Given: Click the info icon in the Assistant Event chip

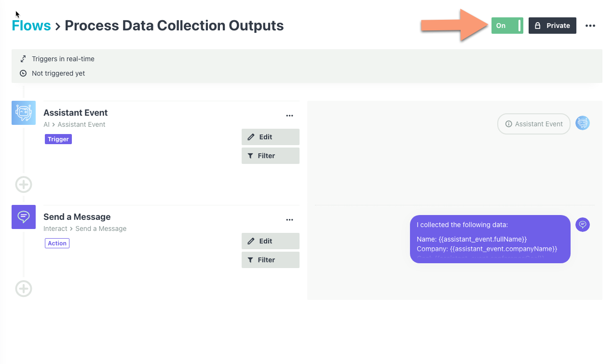Looking at the screenshot, I should coord(509,124).
